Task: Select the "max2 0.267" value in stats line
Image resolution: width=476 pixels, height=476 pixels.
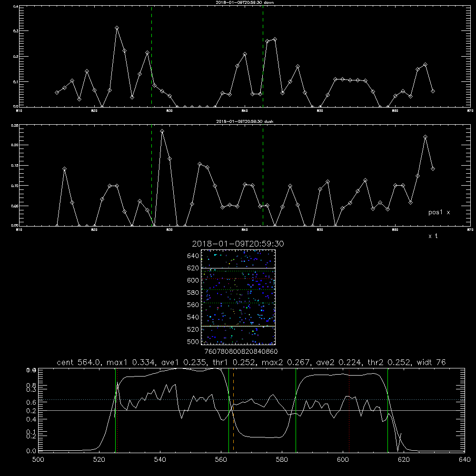Action: [285, 362]
